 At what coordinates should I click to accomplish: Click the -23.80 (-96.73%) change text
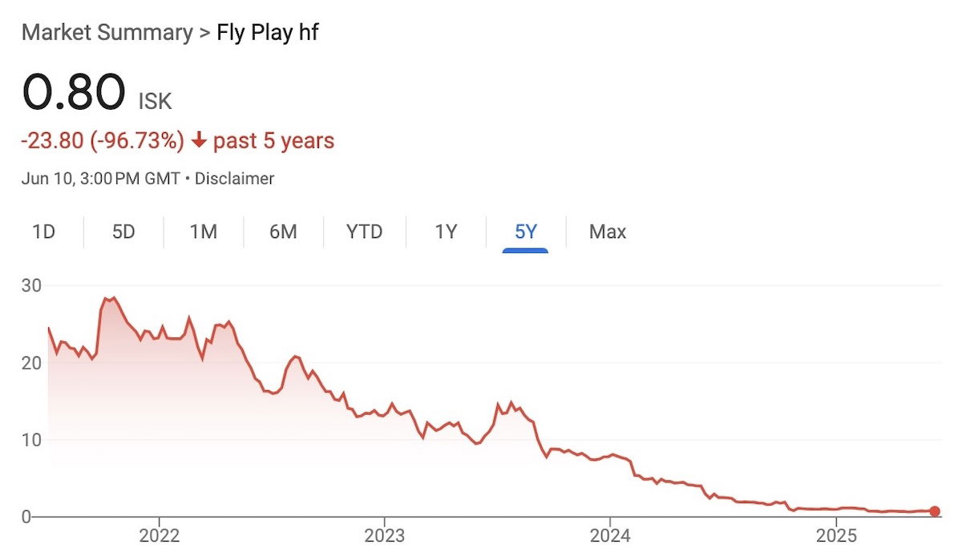click(x=103, y=142)
